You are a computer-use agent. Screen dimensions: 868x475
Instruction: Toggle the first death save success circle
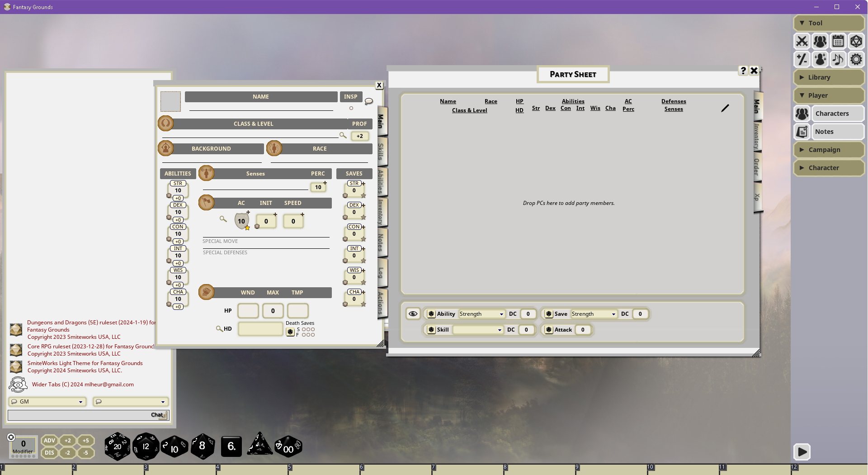(304, 329)
